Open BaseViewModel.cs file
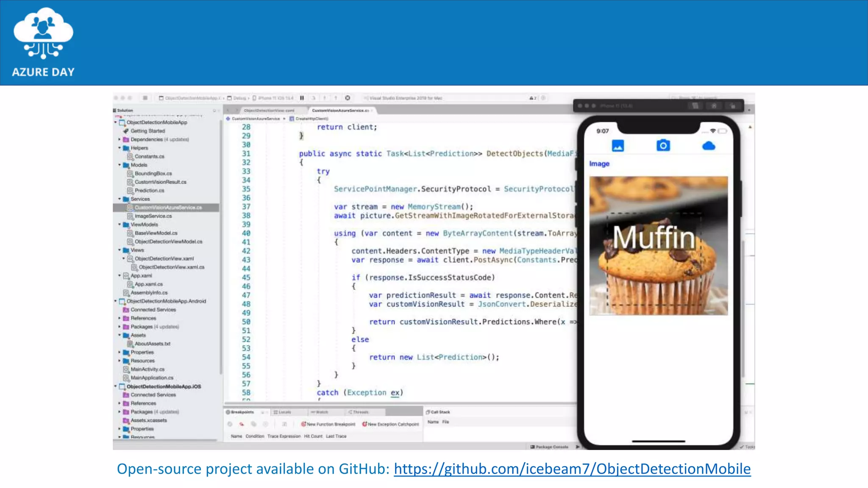 point(156,233)
